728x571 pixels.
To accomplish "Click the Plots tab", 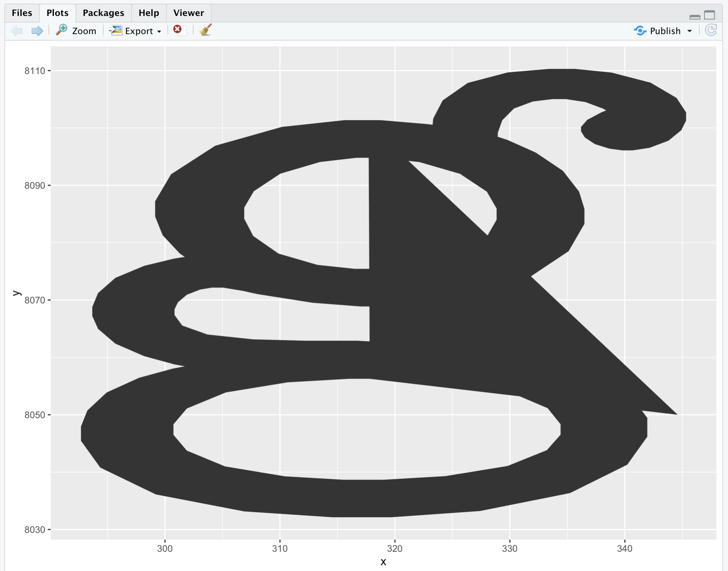I will pyautogui.click(x=57, y=13).
